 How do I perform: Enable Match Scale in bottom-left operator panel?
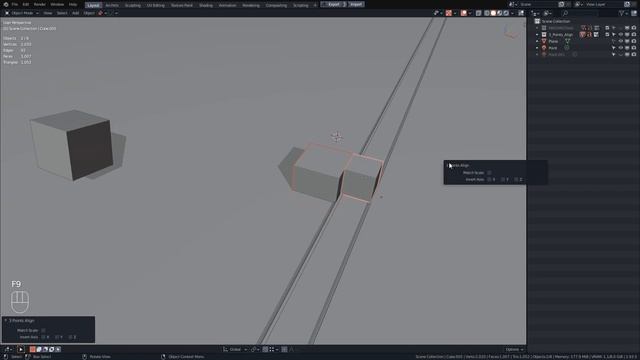pos(43,330)
